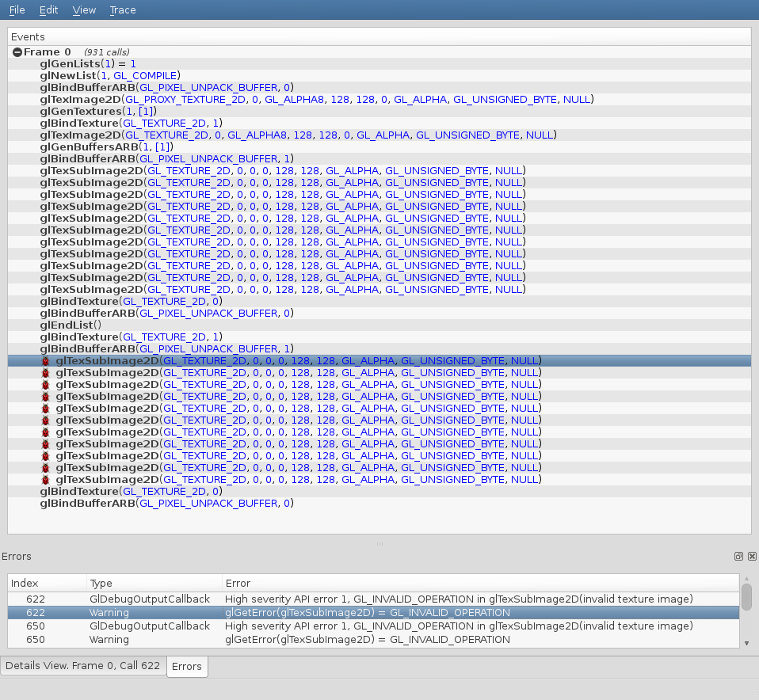Collapse the Frame 0 tree node

point(17,52)
